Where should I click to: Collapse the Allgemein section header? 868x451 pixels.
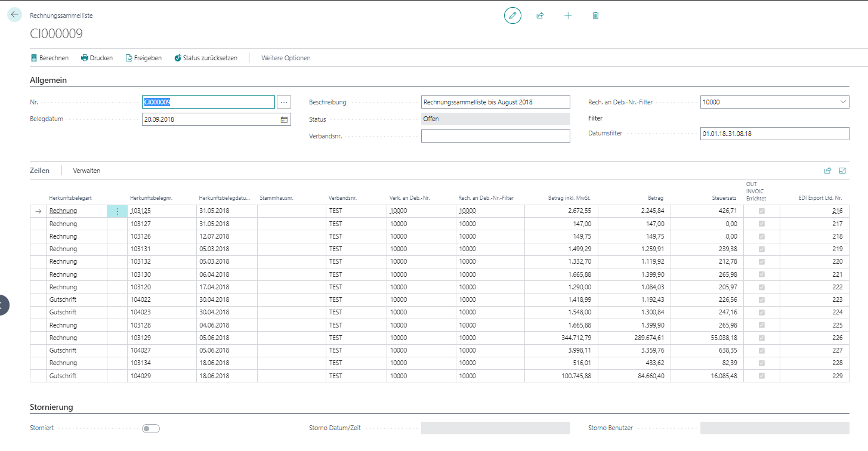tap(48, 80)
